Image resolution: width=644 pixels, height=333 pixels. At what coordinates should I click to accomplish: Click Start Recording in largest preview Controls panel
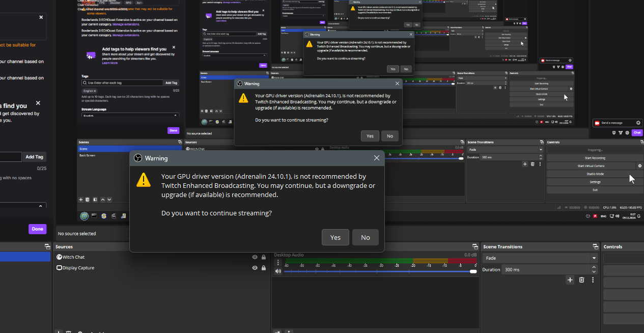[595, 158]
